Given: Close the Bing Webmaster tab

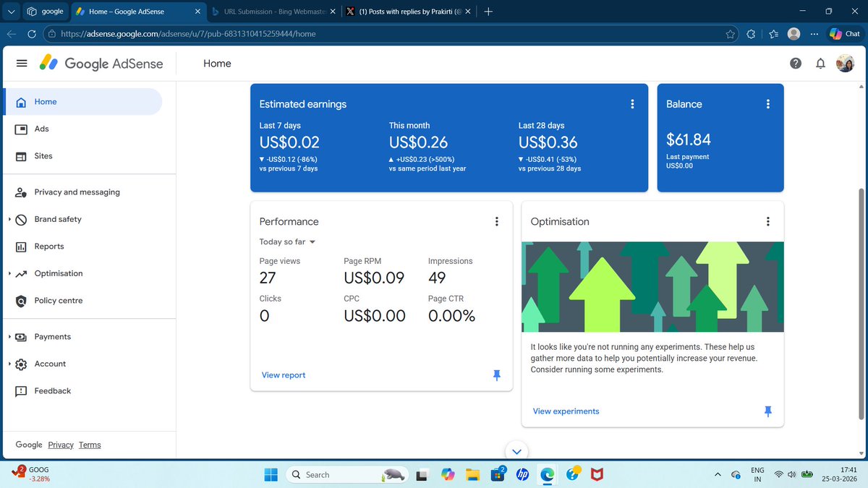Looking at the screenshot, I should (x=333, y=12).
